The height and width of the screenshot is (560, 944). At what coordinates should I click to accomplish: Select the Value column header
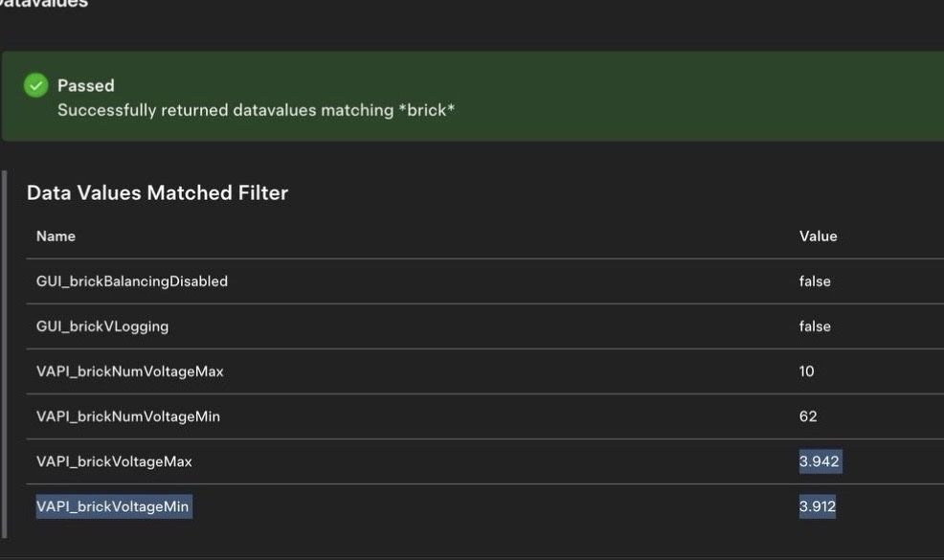point(818,236)
